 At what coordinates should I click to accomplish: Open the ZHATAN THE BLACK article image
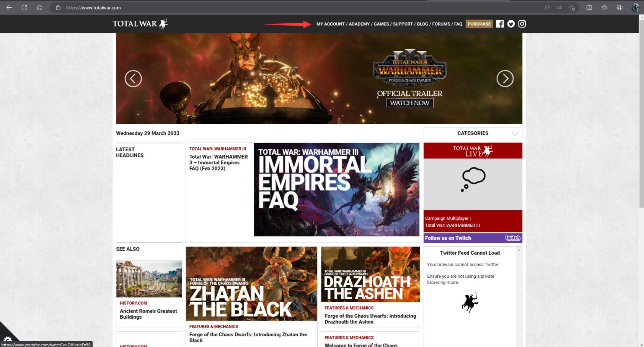tap(251, 284)
